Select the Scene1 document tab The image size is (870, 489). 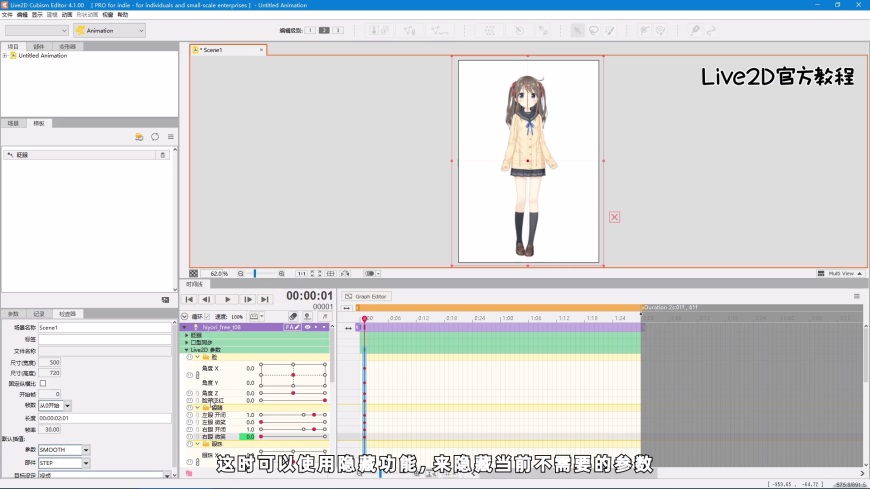(228, 50)
